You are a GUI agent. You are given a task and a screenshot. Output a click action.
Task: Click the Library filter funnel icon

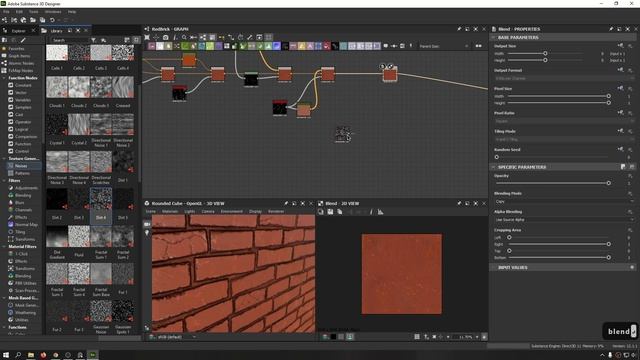pos(93,40)
